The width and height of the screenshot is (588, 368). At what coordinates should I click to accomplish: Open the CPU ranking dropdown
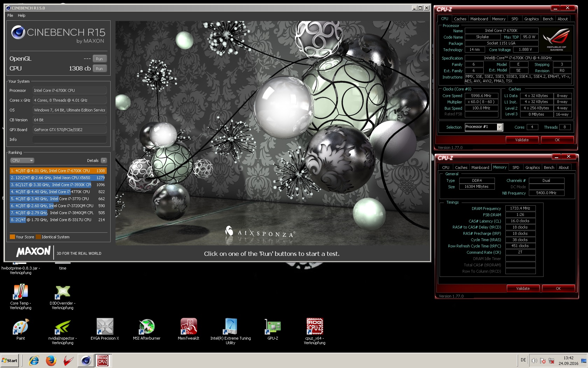pos(22,161)
